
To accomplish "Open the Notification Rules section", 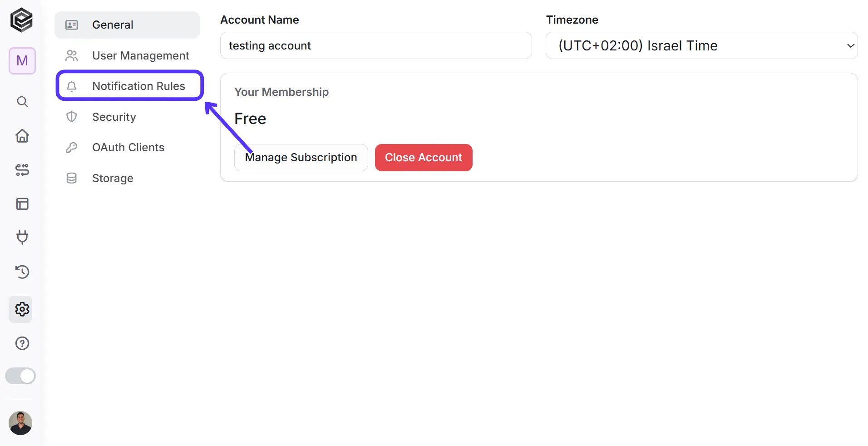I will coord(129,86).
